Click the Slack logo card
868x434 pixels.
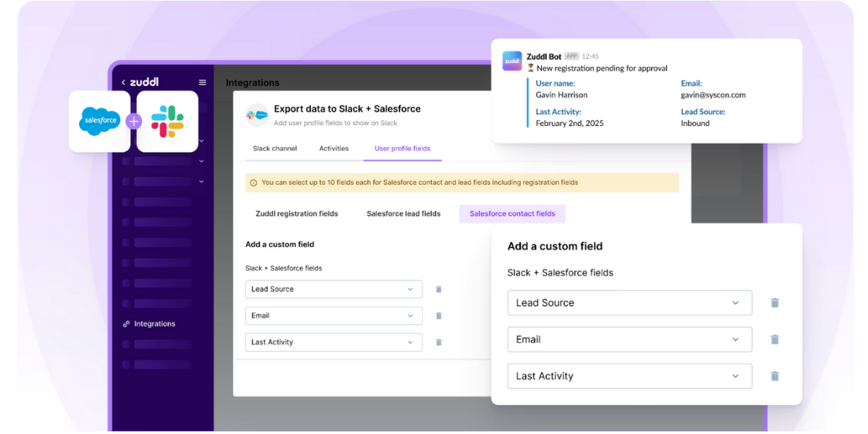[167, 121]
